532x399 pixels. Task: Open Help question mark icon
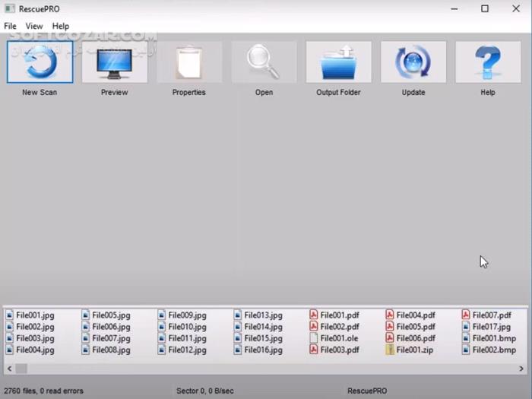tap(488, 62)
